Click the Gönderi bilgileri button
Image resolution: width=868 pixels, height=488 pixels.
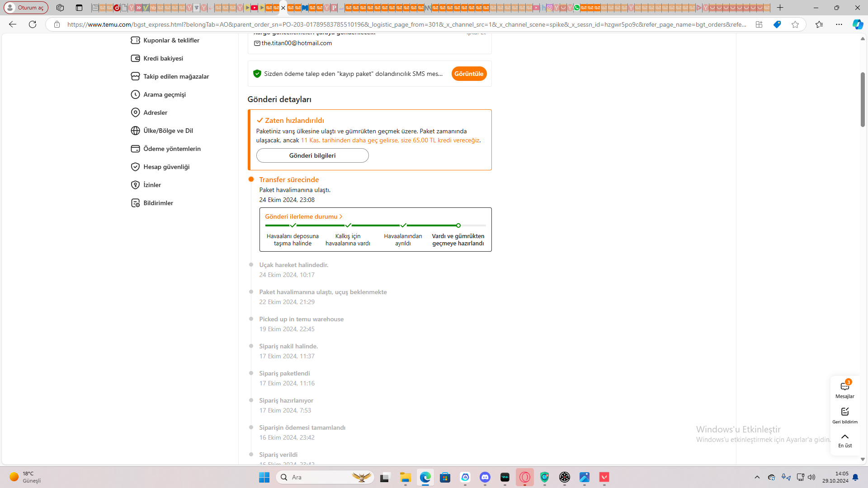click(x=312, y=155)
